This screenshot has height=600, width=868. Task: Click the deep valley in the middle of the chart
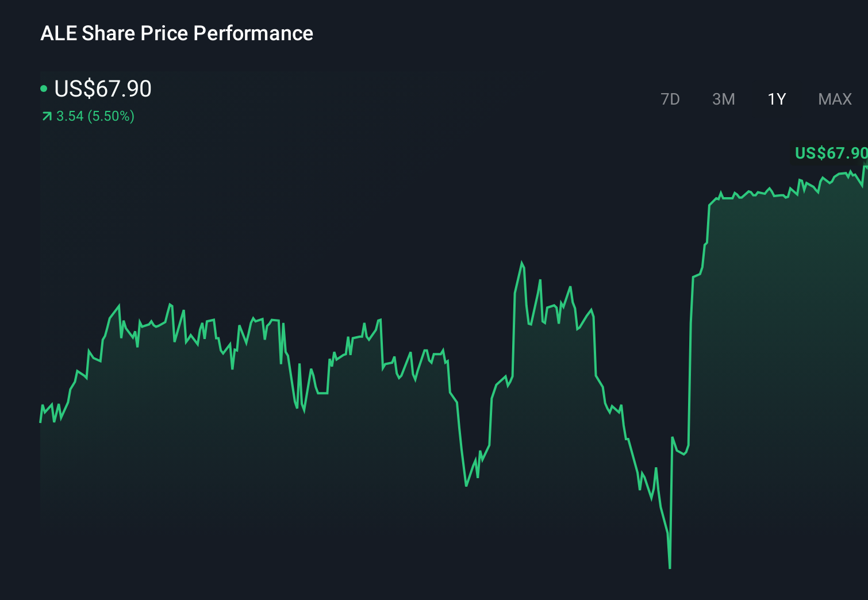466,486
